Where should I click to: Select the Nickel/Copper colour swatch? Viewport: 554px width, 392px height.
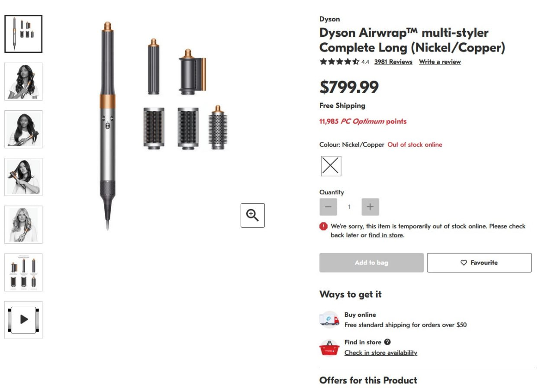[x=331, y=166]
